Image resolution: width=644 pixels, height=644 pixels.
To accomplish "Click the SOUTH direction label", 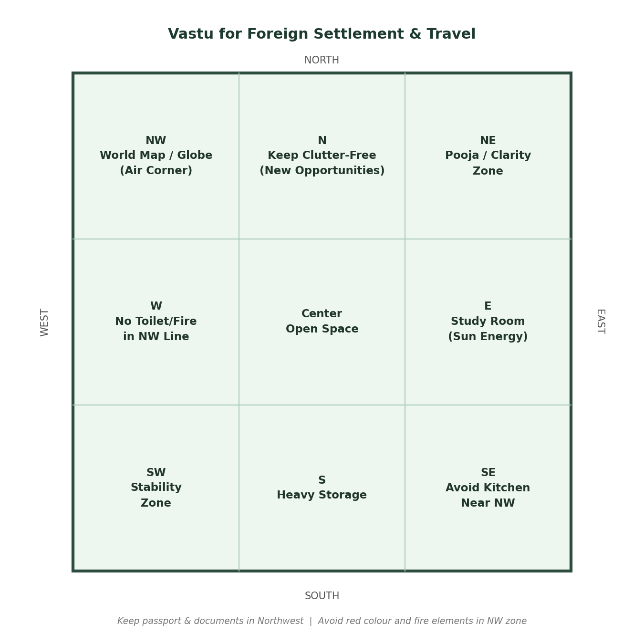I will (x=322, y=596).
